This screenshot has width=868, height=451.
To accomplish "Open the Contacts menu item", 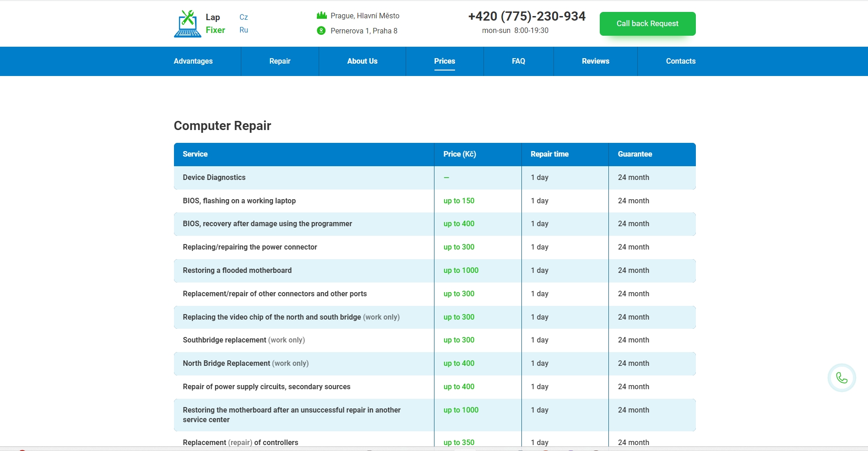I will click(x=680, y=61).
